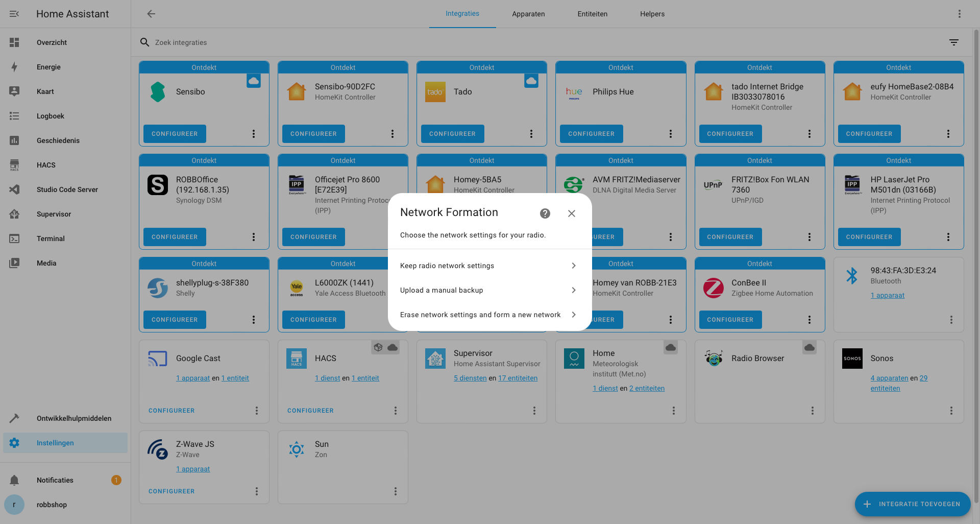Click the Studio Code Server icon
Viewport: 980px width, 524px height.
14,189
